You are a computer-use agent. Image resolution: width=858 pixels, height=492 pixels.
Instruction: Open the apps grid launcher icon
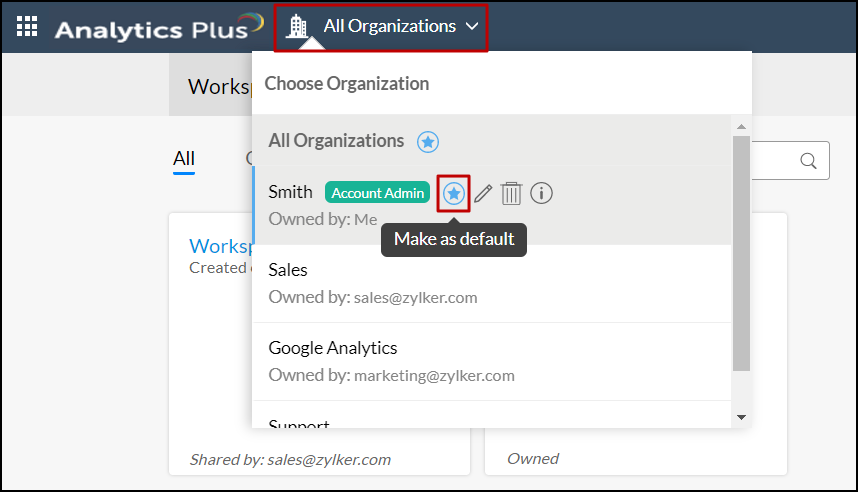(28, 27)
